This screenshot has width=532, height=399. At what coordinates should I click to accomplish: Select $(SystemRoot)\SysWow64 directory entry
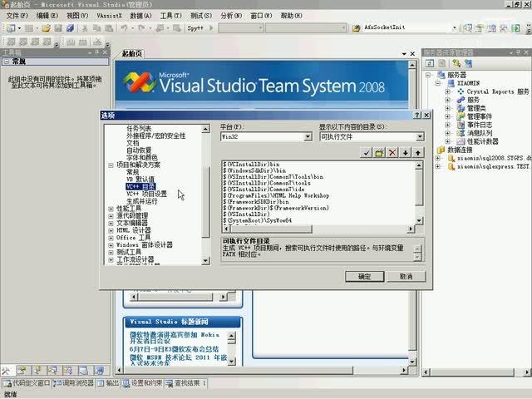pos(257,220)
